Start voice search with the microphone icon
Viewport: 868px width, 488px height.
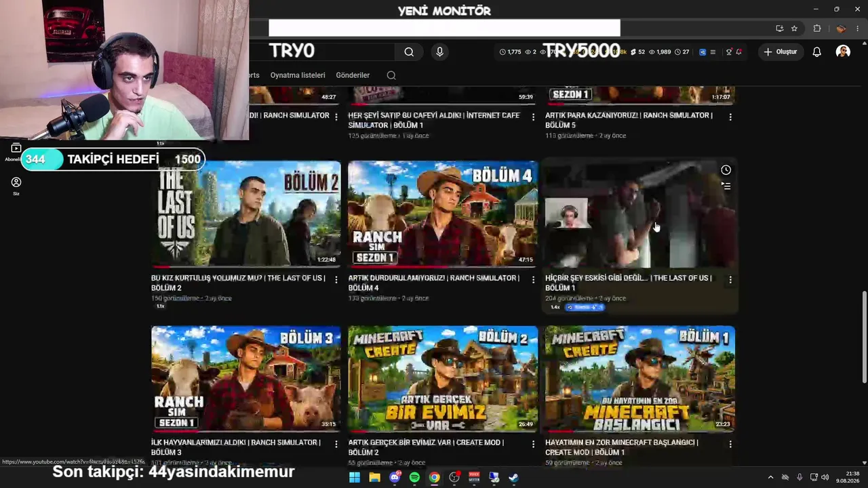click(x=439, y=52)
